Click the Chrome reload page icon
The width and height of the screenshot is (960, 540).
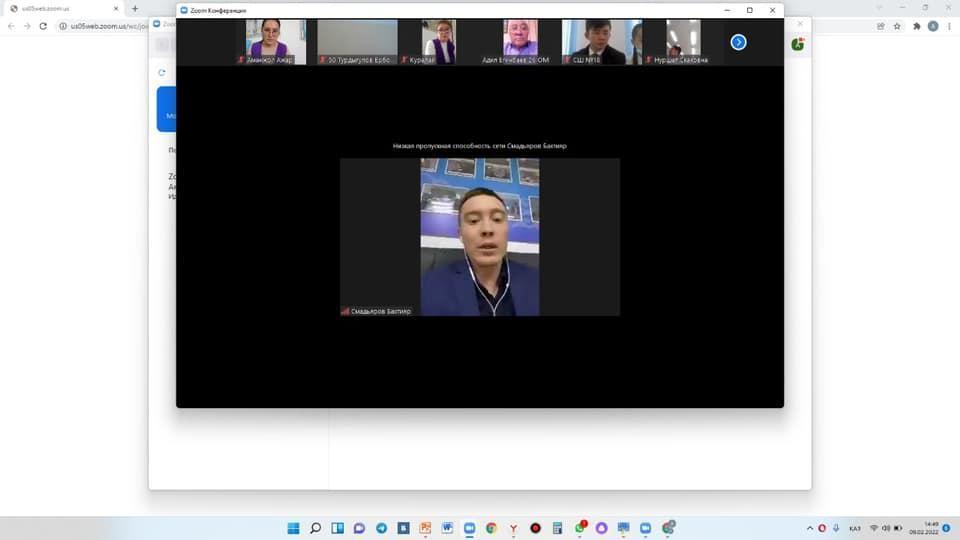coord(43,26)
